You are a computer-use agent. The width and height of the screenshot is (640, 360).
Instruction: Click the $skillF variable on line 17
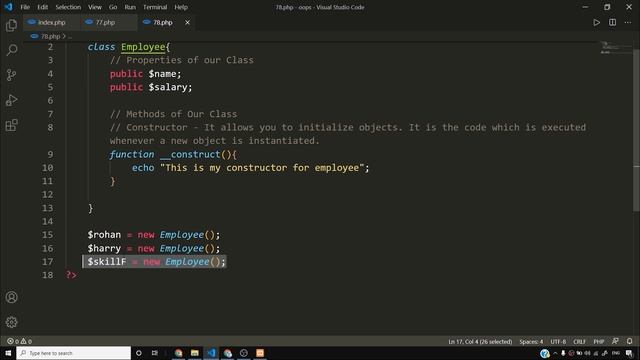pos(107,262)
